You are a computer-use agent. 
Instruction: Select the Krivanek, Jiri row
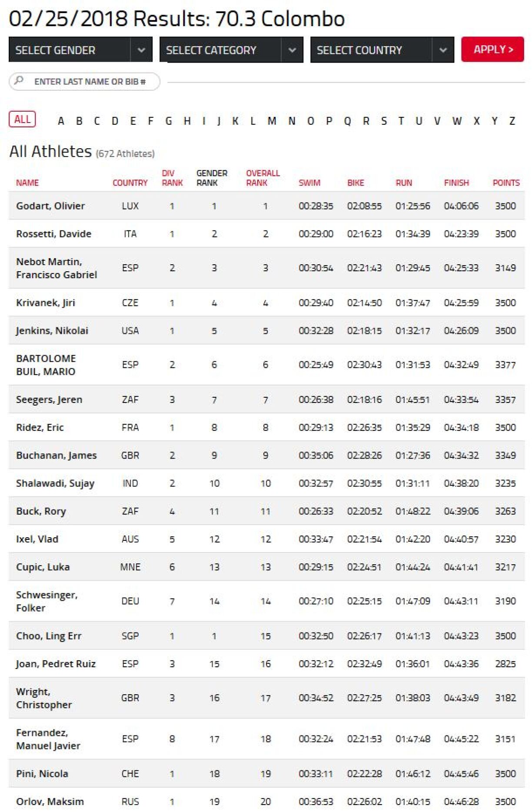[x=46, y=303]
